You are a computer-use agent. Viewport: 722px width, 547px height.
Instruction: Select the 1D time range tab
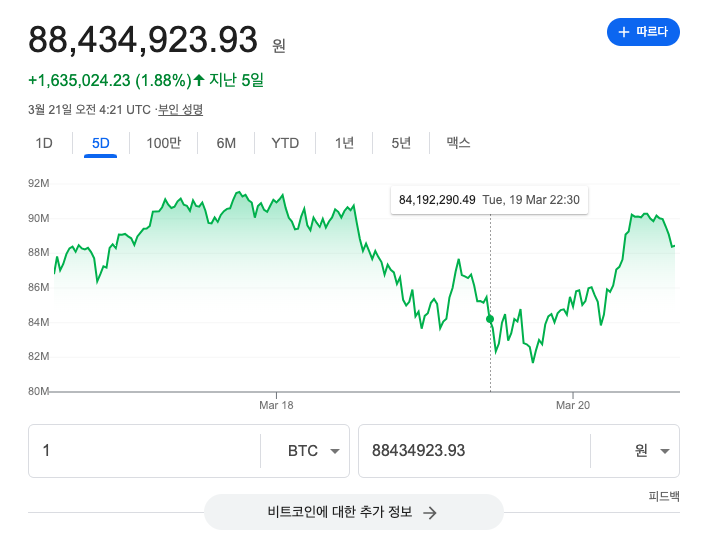pos(44,143)
